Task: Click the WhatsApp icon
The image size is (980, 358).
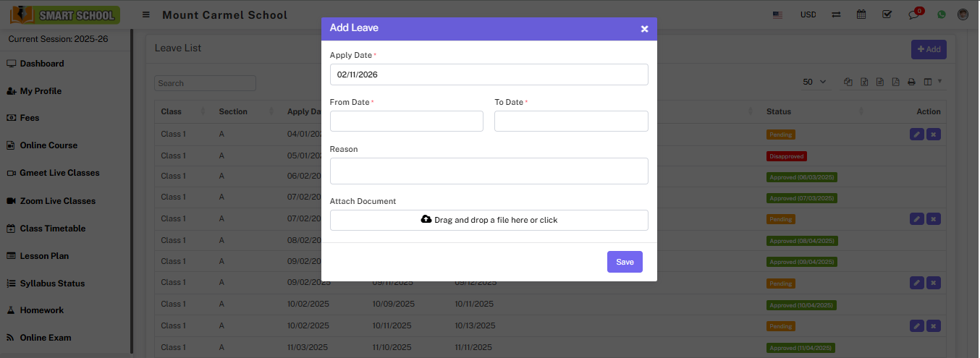Action: 941,14
